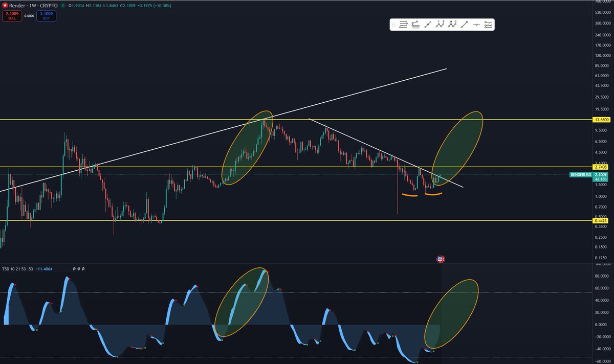Click the BUY order button
This screenshot has width=614, height=364.
click(x=45, y=15)
